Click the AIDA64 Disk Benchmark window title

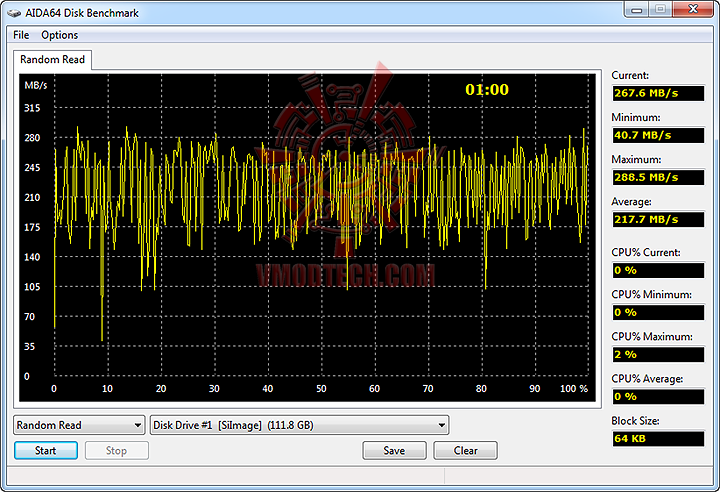click(82, 13)
